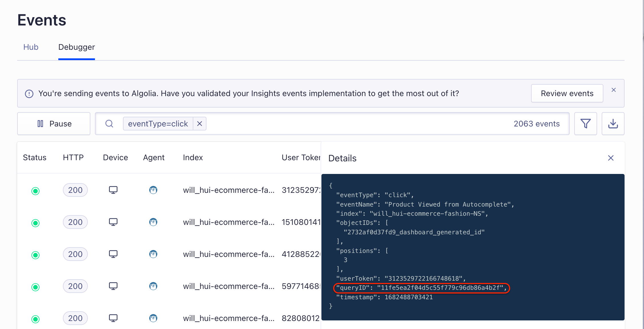
Task: Pause the live events stream
Action: coord(54,124)
